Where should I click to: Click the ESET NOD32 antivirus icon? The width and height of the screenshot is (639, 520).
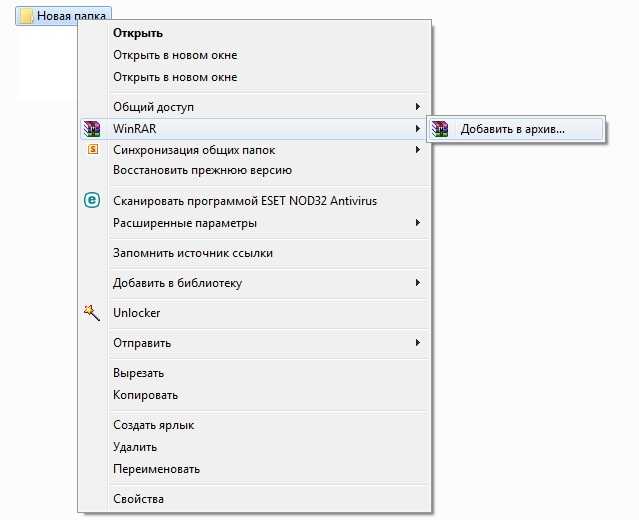click(x=92, y=200)
